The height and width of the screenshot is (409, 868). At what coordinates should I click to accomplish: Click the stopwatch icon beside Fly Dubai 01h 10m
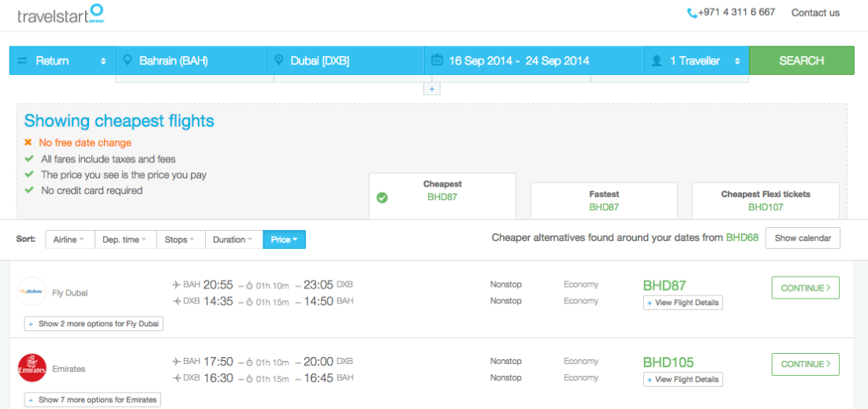coord(249,285)
